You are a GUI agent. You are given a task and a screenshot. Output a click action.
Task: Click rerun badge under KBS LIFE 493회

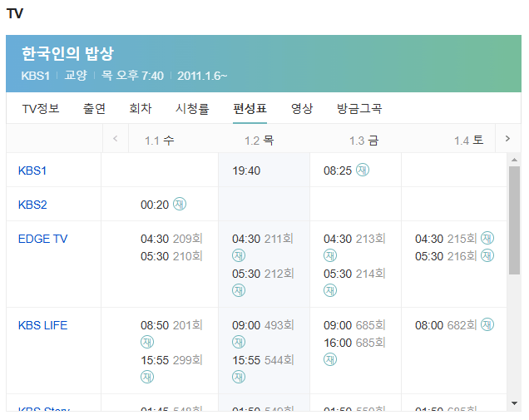[239, 342]
